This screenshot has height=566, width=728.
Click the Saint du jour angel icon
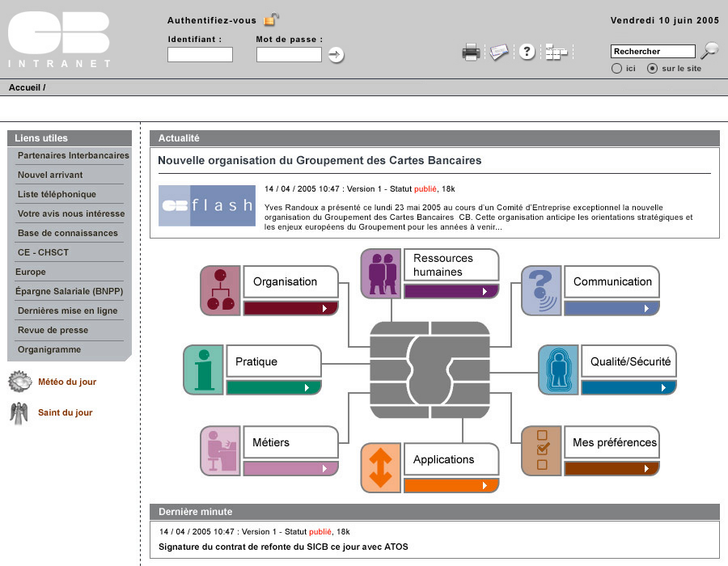pos(19,413)
